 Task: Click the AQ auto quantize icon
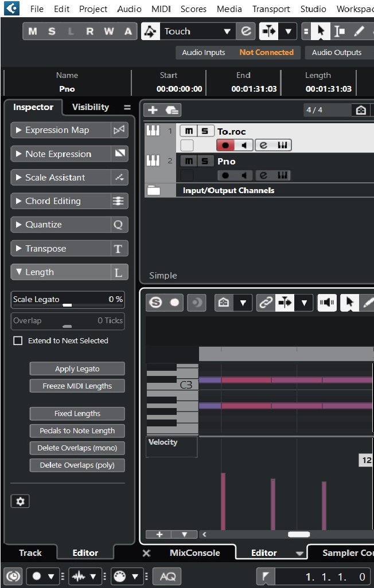pos(167,576)
